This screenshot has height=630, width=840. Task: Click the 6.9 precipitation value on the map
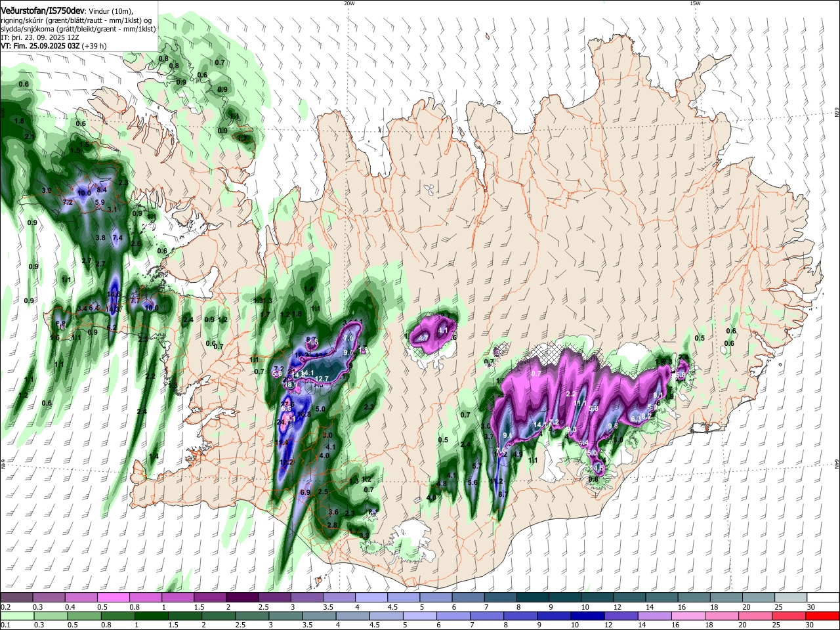pyautogui.click(x=305, y=492)
